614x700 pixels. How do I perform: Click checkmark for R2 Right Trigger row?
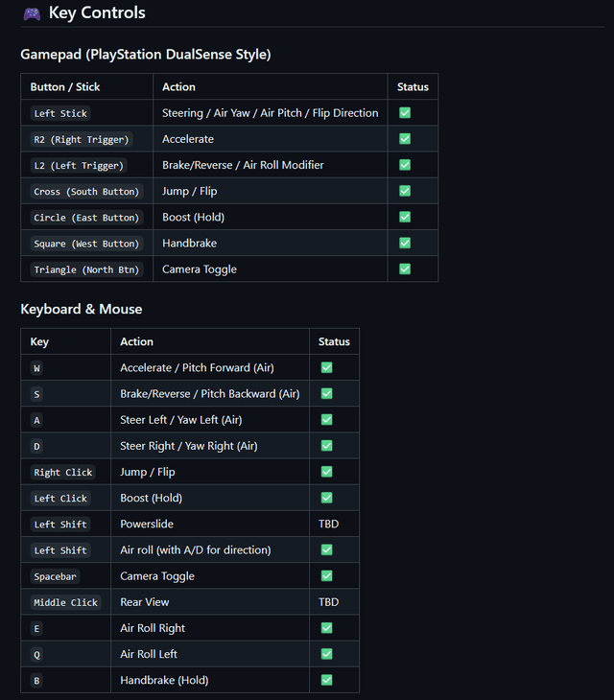[405, 139]
